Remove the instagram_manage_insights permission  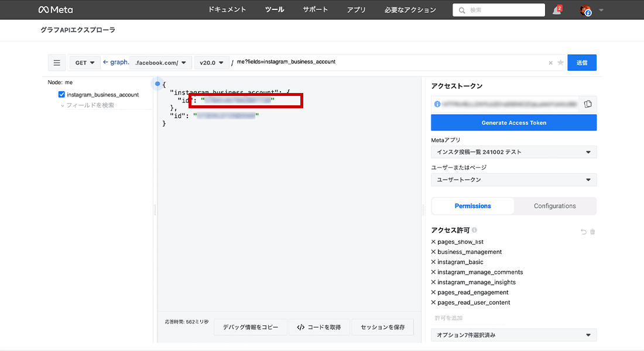coord(433,282)
